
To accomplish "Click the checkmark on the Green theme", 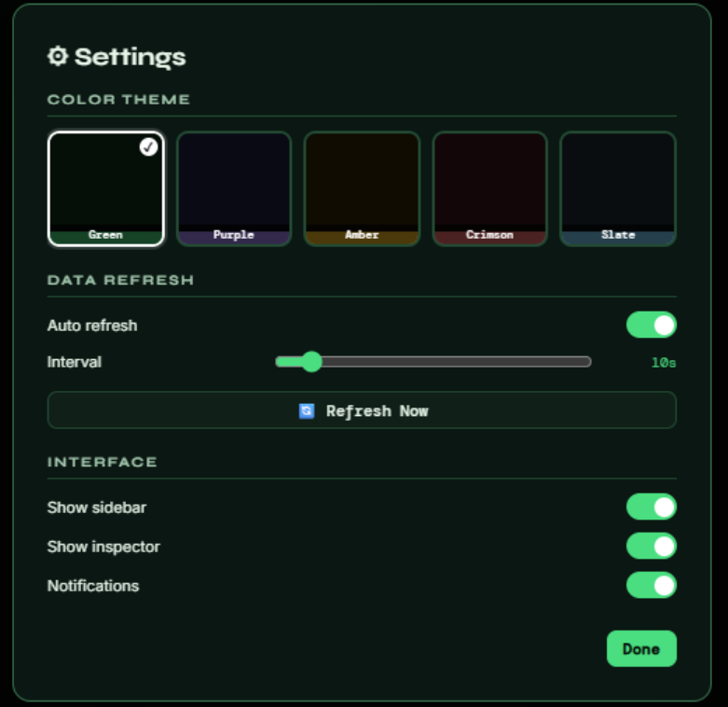I will pyautogui.click(x=148, y=146).
